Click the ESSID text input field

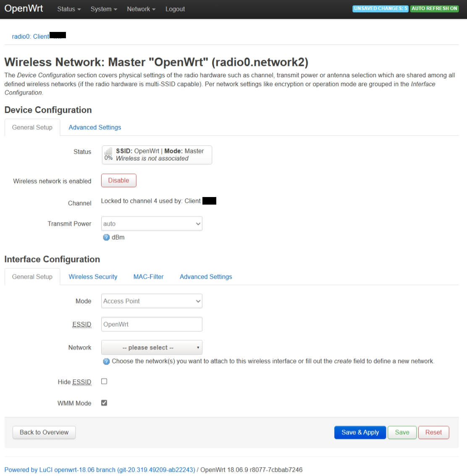click(x=152, y=324)
